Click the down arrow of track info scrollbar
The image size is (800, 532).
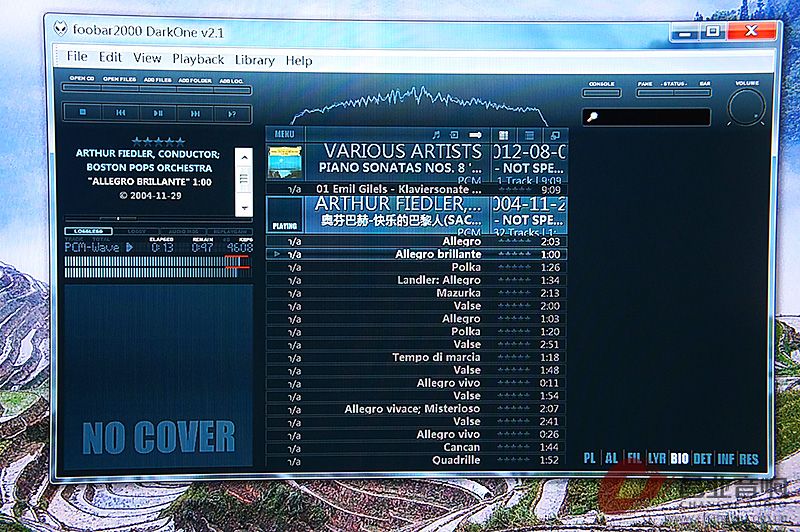tap(244, 208)
